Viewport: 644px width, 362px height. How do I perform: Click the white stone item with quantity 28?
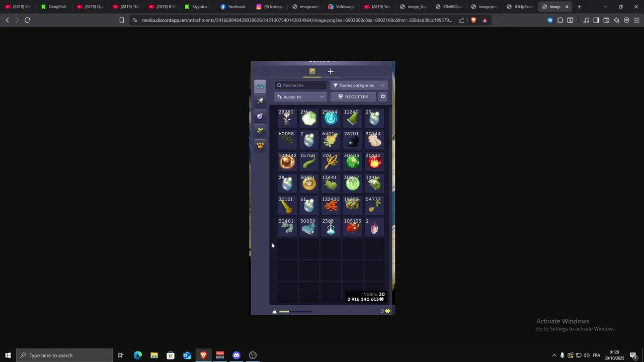coord(287,184)
